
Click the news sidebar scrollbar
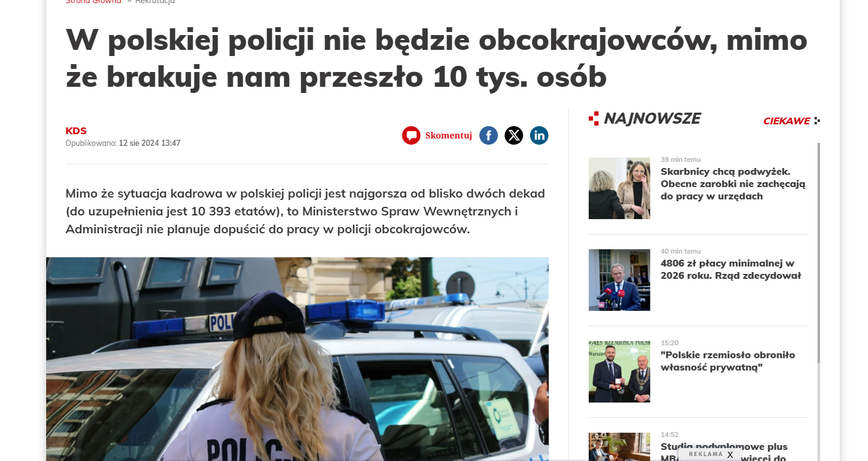[818, 253]
